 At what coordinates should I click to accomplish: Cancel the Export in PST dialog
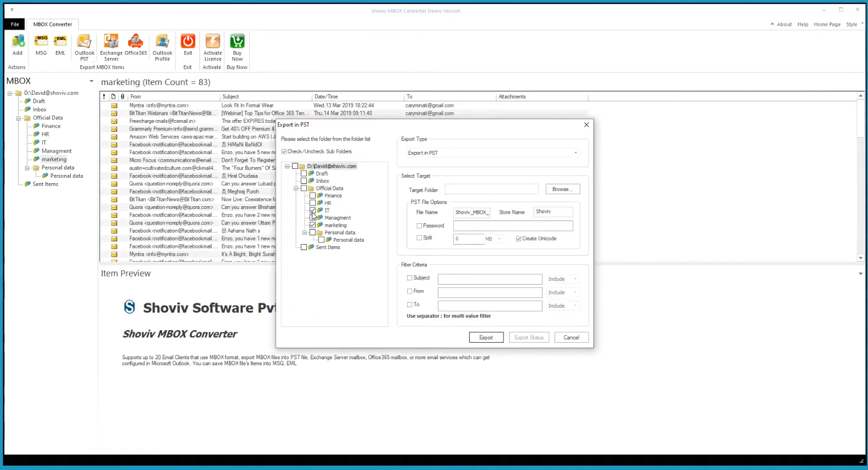click(571, 337)
